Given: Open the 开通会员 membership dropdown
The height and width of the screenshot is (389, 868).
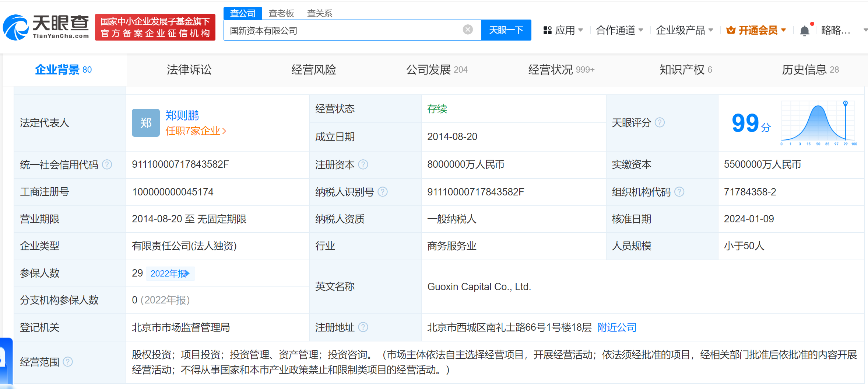Looking at the screenshot, I should tap(756, 30).
